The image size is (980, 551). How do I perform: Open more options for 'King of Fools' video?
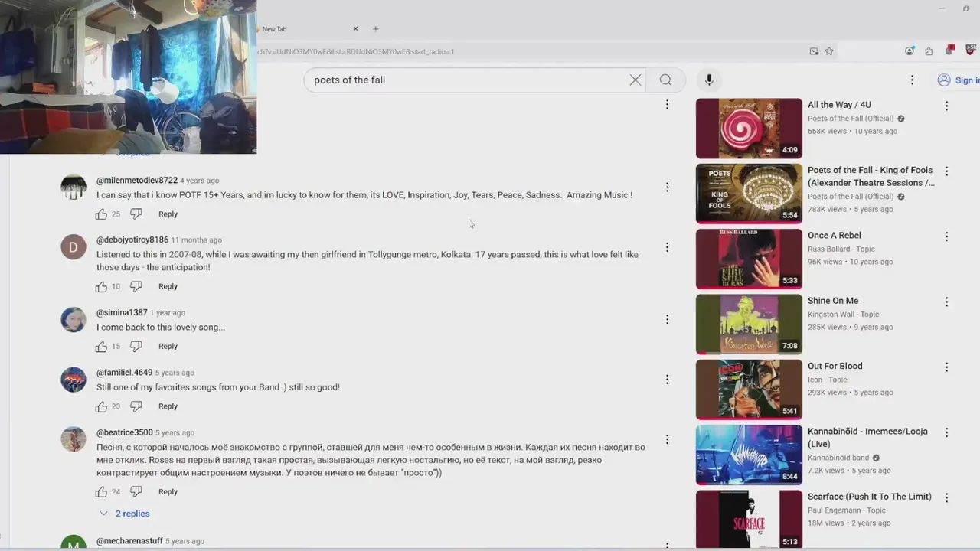point(946,171)
